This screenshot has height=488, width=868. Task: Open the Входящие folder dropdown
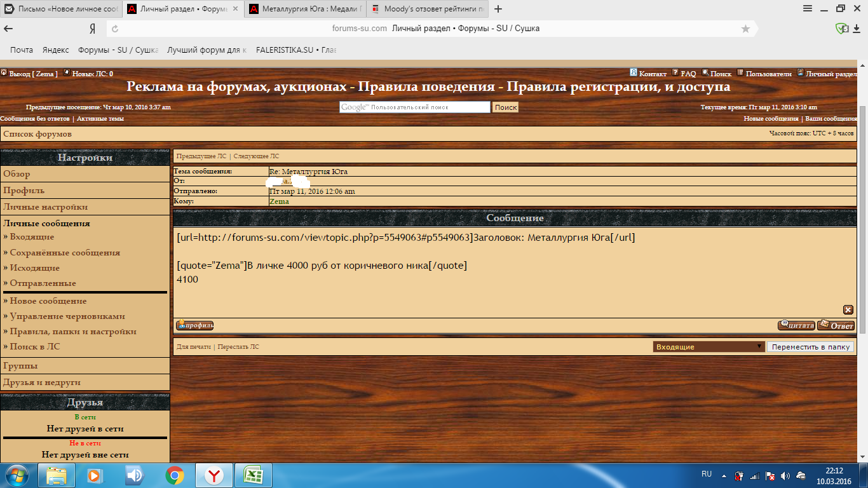coord(709,347)
